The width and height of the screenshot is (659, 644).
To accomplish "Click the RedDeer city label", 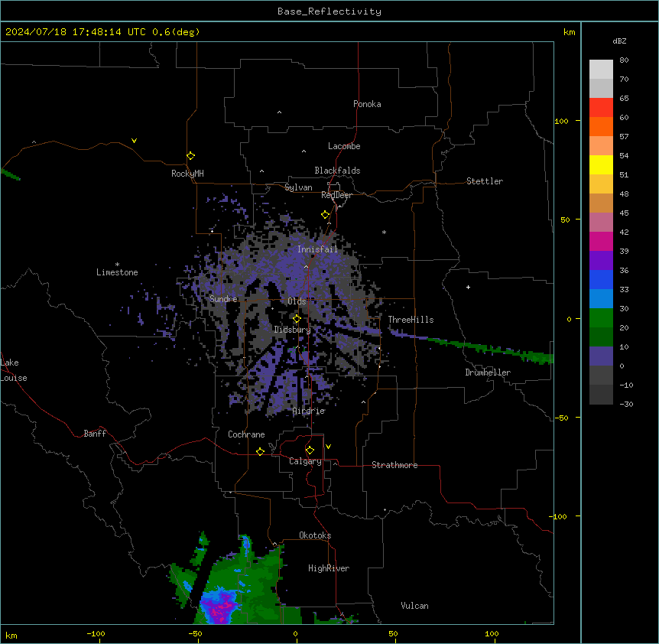I will tap(336, 195).
